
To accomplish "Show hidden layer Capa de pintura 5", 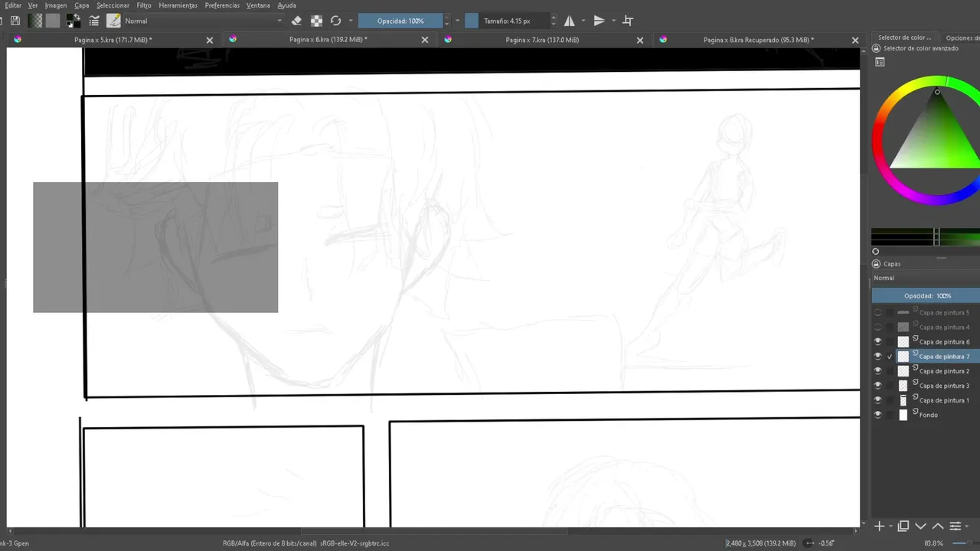I will click(x=878, y=312).
